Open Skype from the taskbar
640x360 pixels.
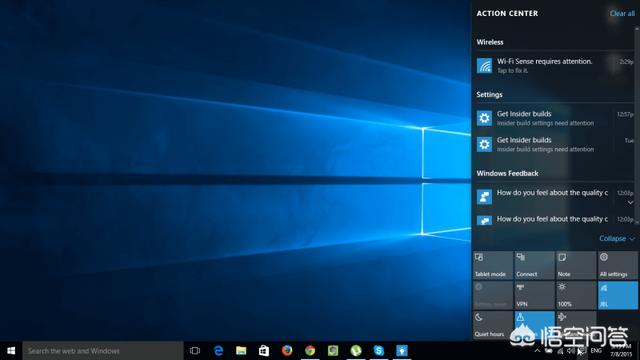point(379,351)
